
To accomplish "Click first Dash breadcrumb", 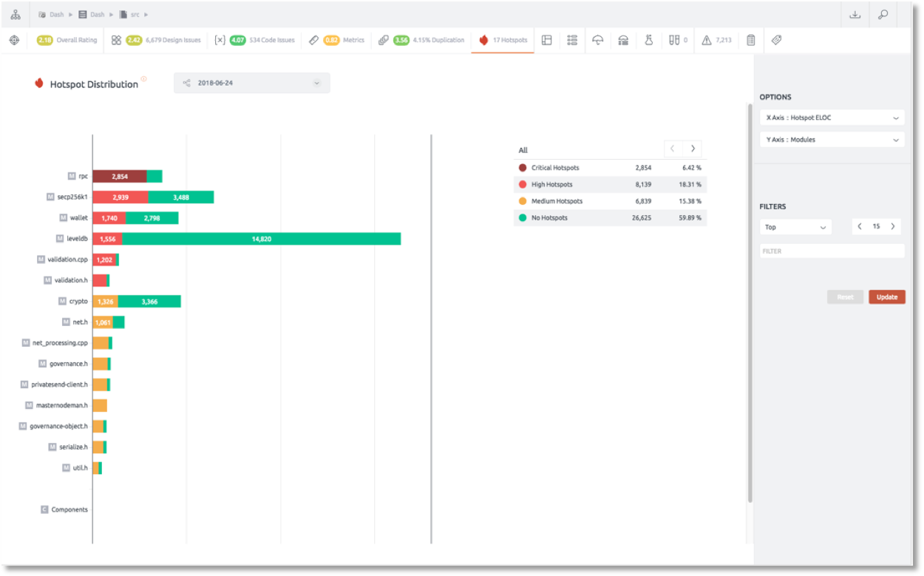I will 50,15.
